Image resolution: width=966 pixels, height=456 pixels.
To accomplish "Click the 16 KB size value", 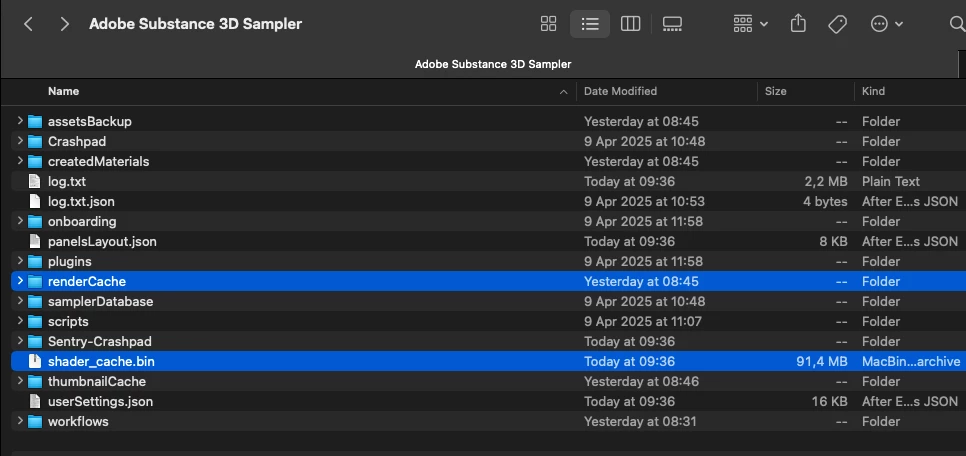I will click(829, 402).
